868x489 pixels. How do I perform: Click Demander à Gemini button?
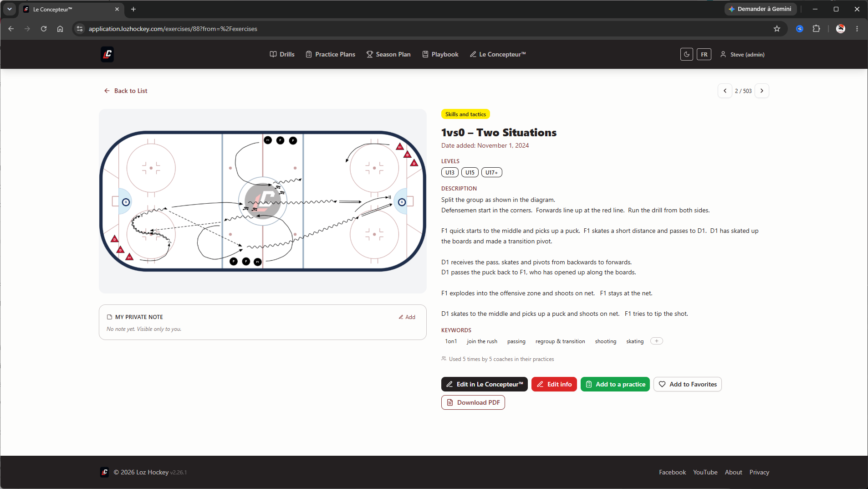(760, 9)
